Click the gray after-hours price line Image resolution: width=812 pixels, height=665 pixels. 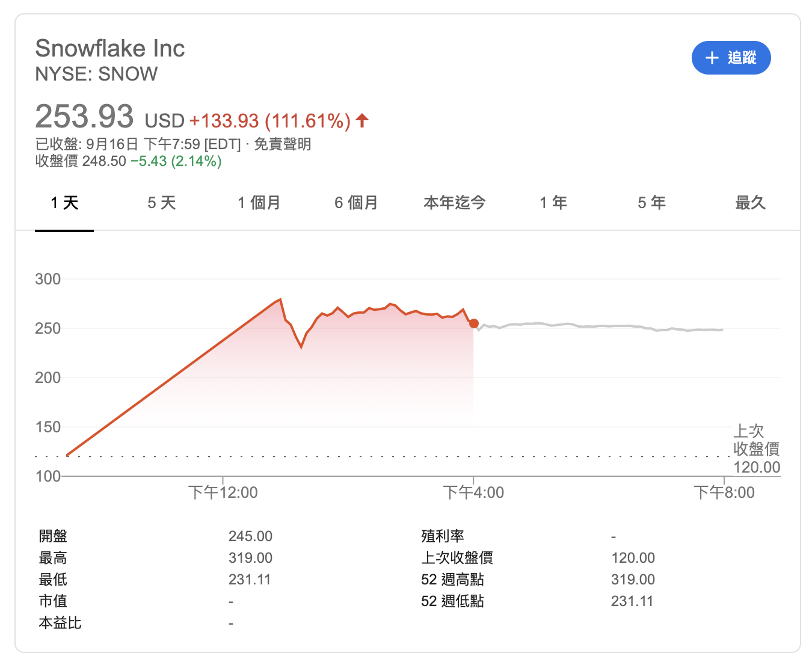[601, 326]
